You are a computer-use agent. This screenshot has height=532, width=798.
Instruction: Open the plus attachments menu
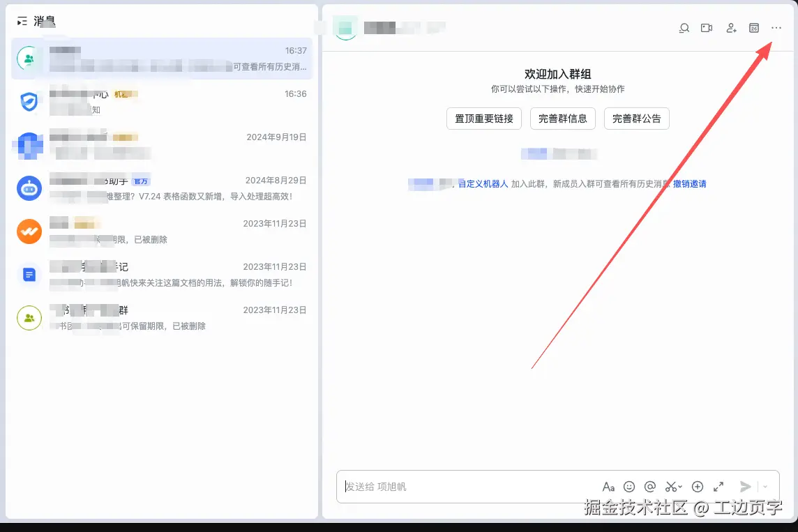point(698,487)
